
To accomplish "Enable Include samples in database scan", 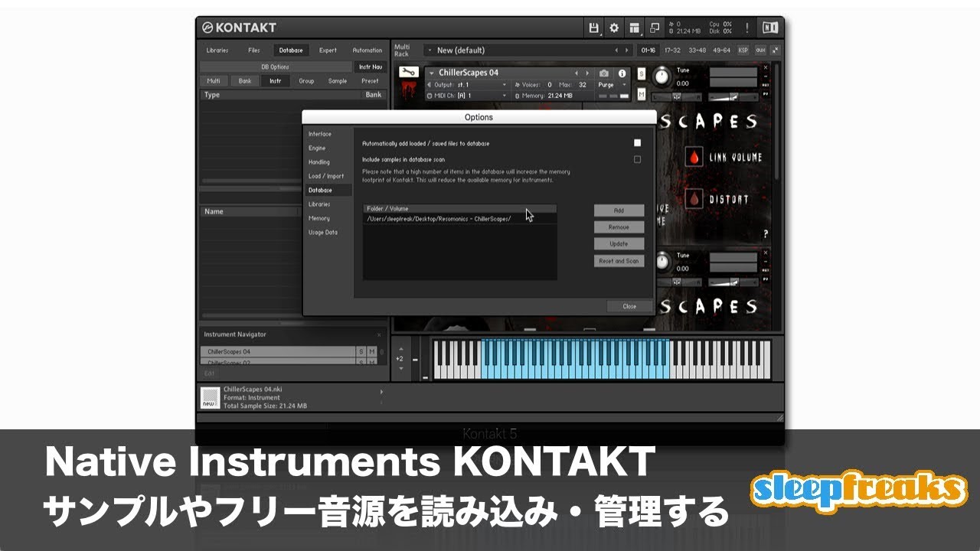I will 638,158.
